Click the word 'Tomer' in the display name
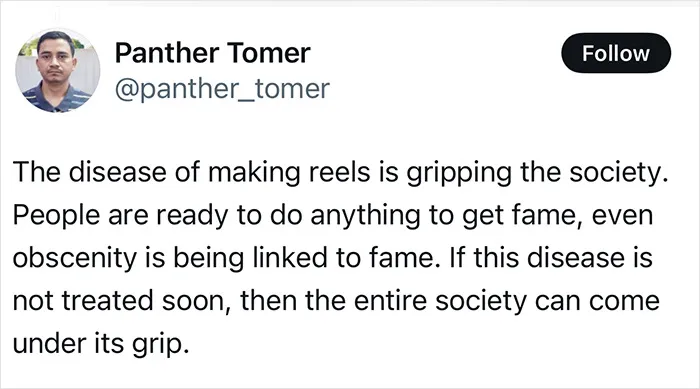The width and height of the screenshot is (700, 389). (x=269, y=53)
